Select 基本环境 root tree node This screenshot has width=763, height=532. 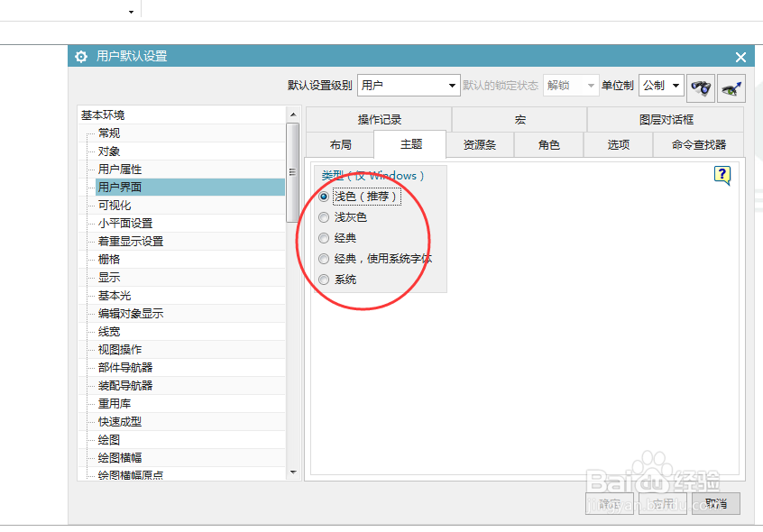[103, 115]
